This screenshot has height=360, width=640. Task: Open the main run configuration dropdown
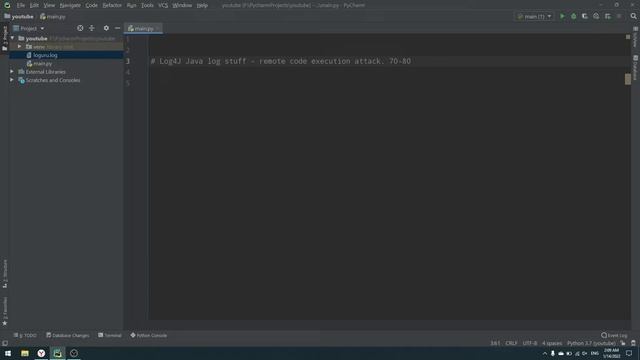tap(534, 16)
